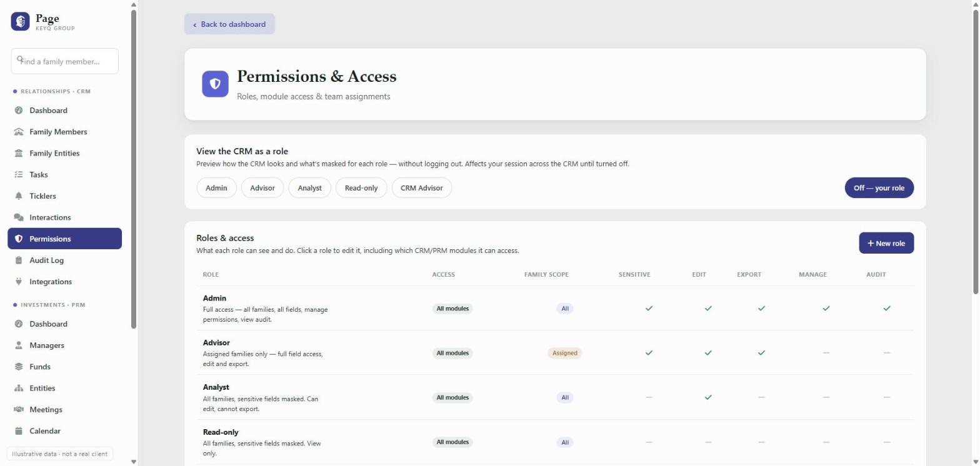Click the AUDIT column header
980x466 pixels.
point(876,275)
